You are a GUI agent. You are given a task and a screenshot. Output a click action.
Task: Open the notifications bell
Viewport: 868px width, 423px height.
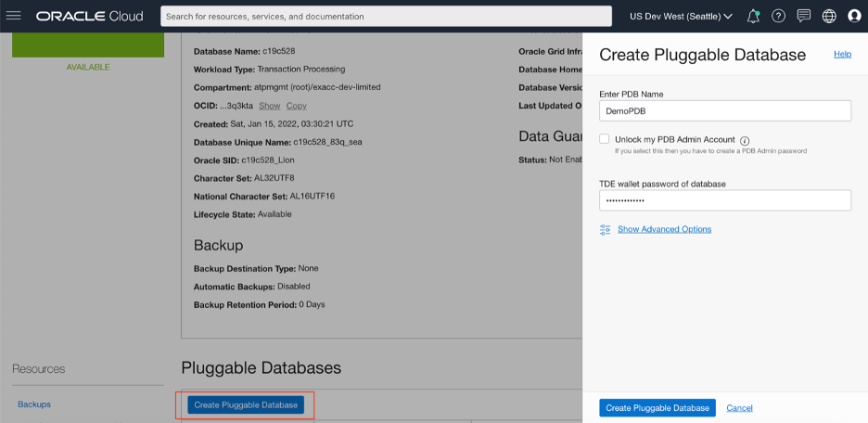pyautogui.click(x=753, y=16)
